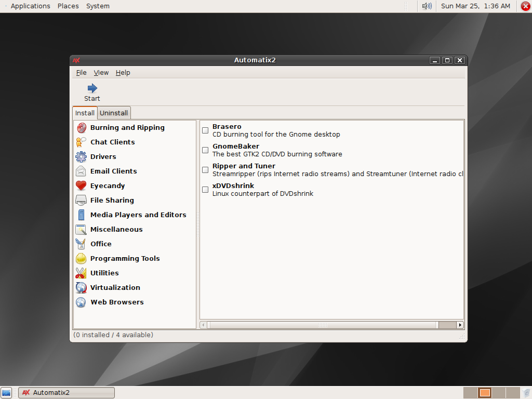This screenshot has width=532, height=399.
Task: Choose the Eyecandy heart icon
Action: pyautogui.click(x=81, y=185)
